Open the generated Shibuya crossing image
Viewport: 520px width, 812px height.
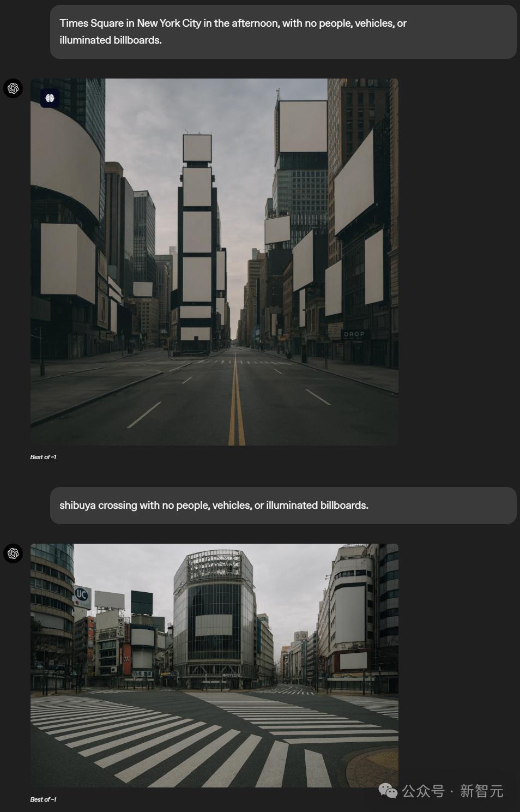click(214, 665)
